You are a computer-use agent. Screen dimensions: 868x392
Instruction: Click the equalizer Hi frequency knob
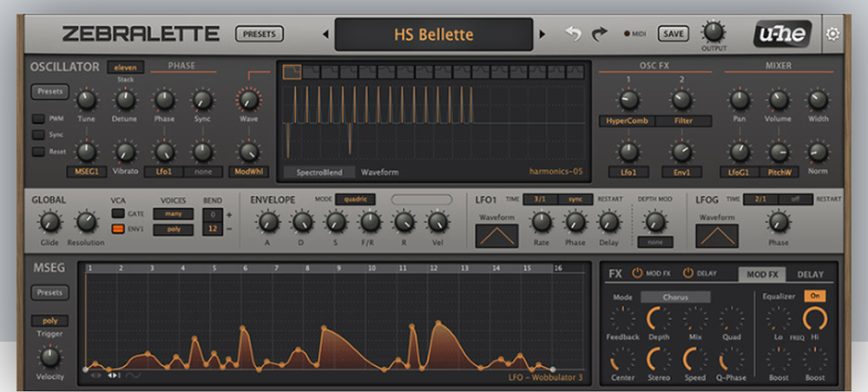pyautogui.click(x=815, y=318)
